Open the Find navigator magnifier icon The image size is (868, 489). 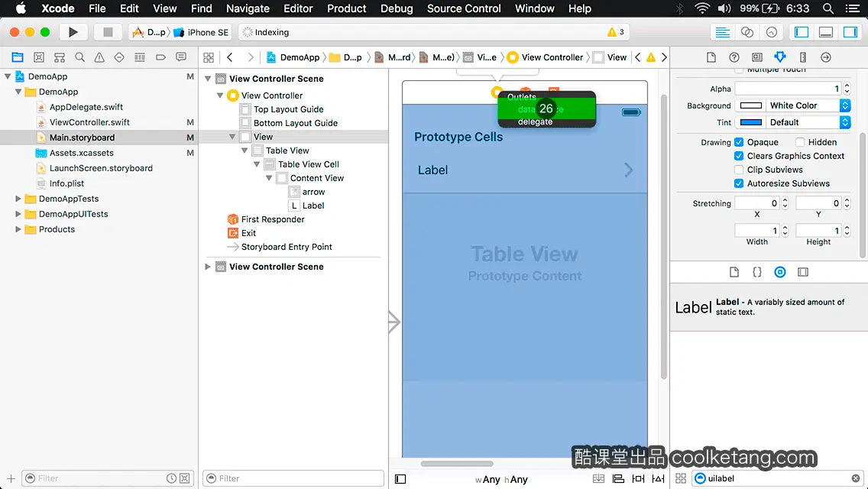pyautogui.click(x=79, y=57)
